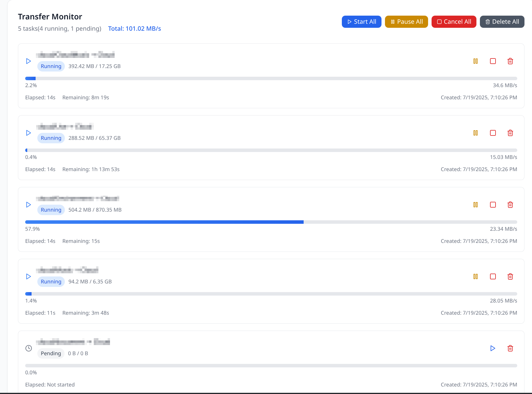Delete the 870.35 MB transfer task

pos(510,205)
